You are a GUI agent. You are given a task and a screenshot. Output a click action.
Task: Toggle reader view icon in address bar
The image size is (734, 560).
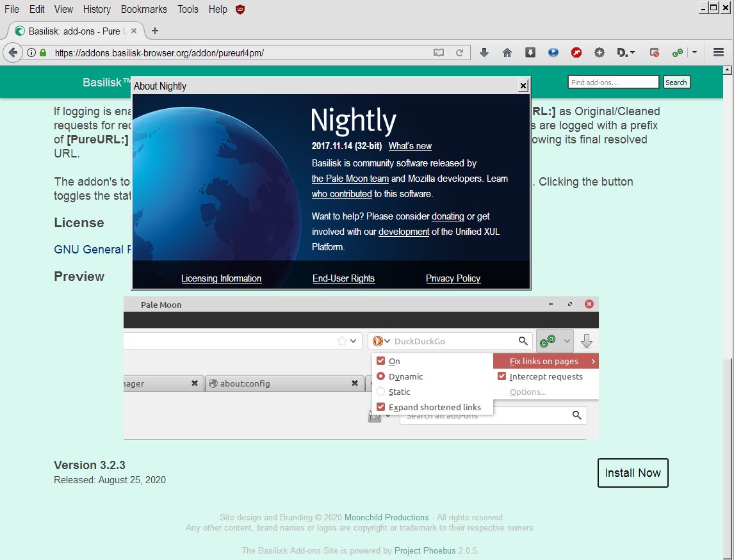click(439, 53)
